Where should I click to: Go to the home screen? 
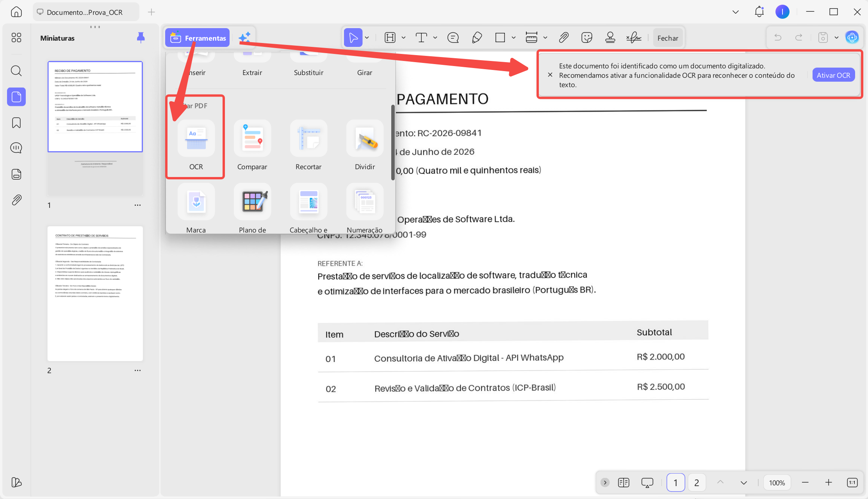16,12
